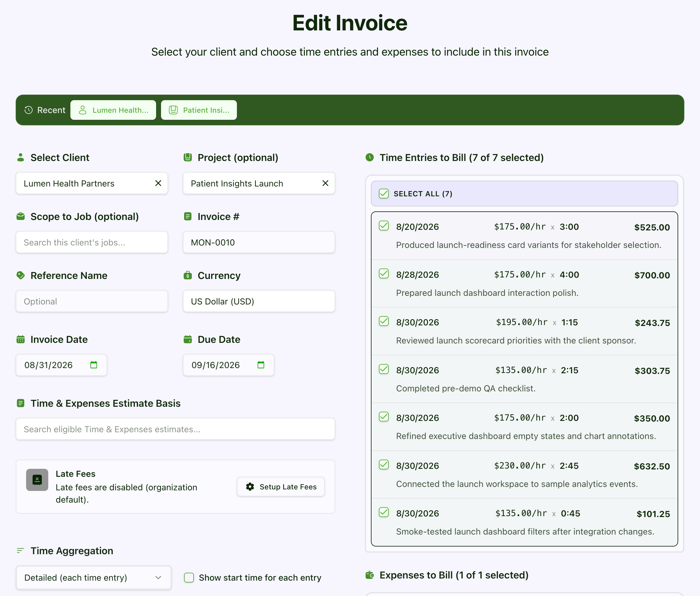Screen dimensions: 700x596
Task: Uncheck the $303.75 time entry checkbox
Action: click(384, 369)
